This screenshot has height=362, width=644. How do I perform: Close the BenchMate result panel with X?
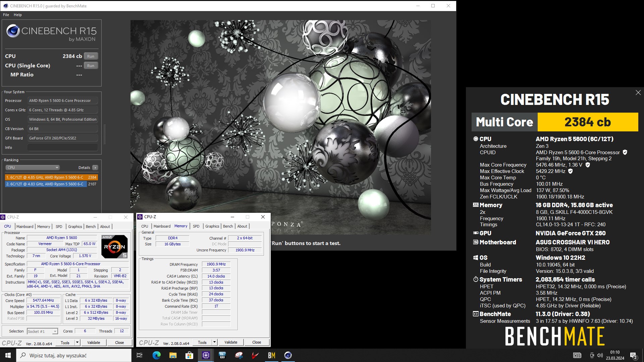[638, 93]
